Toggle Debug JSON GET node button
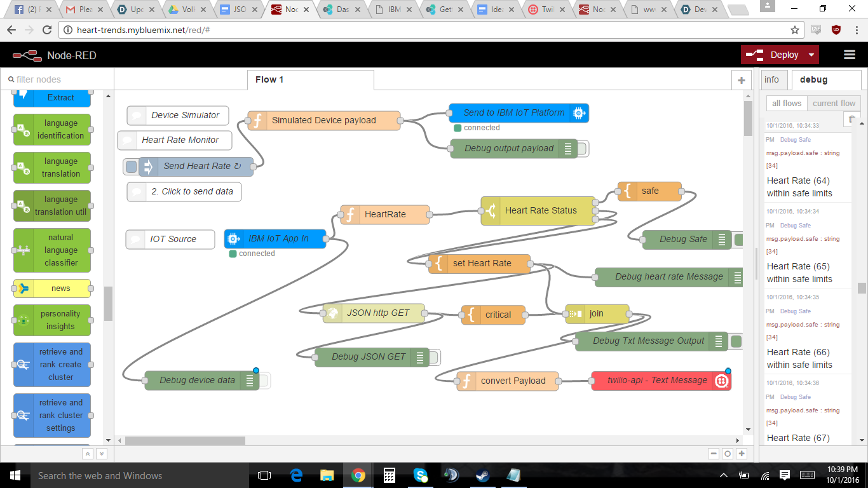 click(434, 357)
